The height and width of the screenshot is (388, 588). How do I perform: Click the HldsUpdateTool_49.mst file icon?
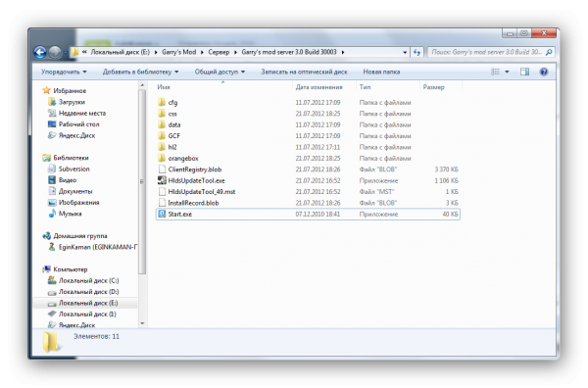(x=162, y=192)
